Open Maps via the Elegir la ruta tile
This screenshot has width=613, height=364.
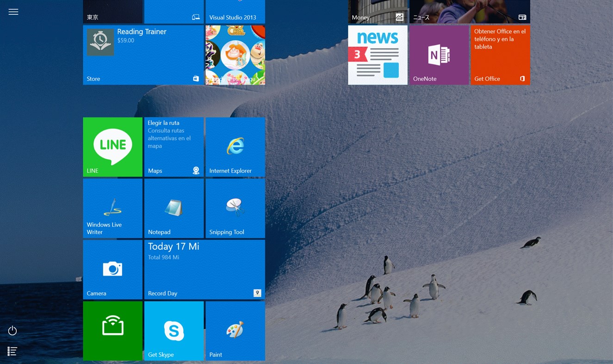[174, 147]
